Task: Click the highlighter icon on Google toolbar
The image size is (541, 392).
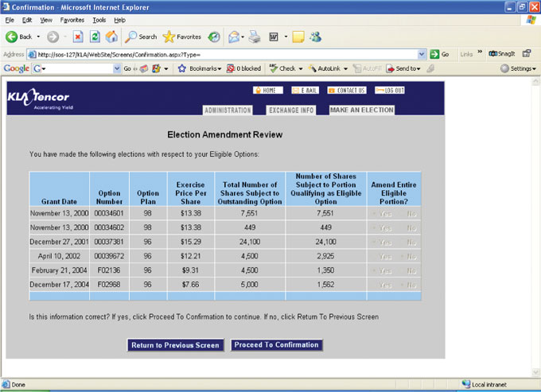Action: (430, 68)
